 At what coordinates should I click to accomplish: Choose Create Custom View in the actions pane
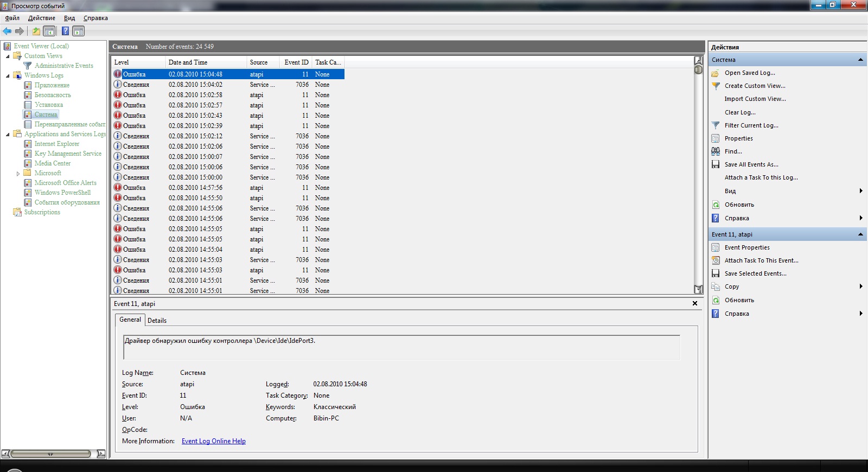tap(755, 86)
